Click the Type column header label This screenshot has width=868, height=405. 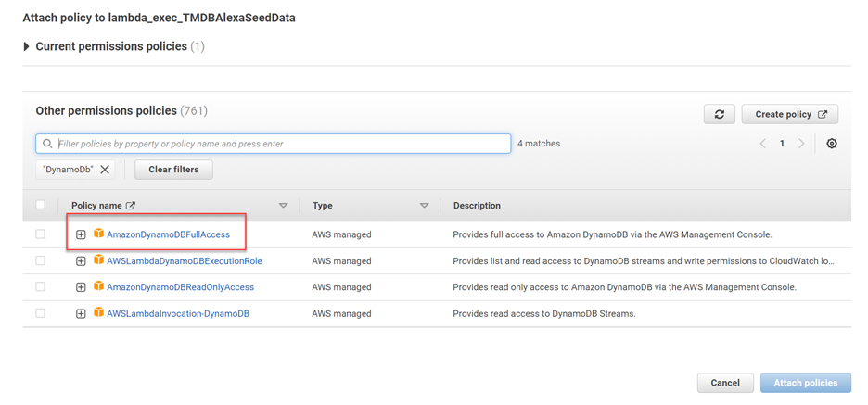point(322,205)
